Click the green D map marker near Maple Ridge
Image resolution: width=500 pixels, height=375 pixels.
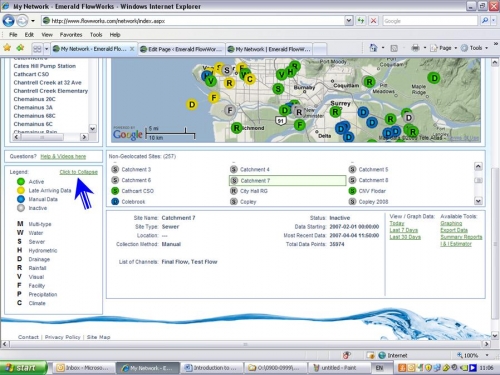click(434, 78)
